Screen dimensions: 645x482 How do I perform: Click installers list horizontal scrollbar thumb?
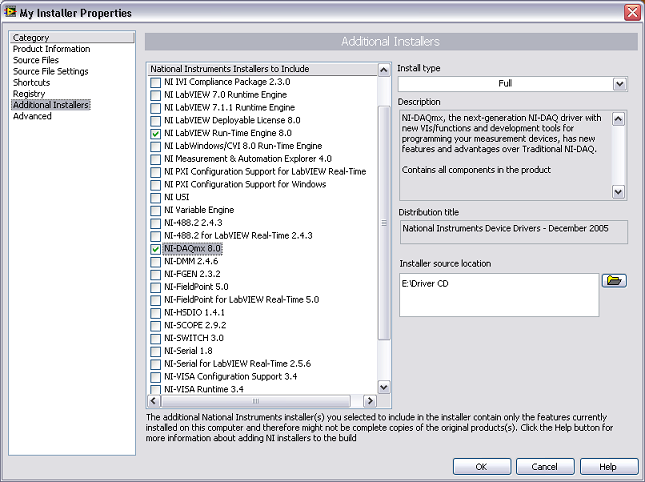tap(256, 401)
